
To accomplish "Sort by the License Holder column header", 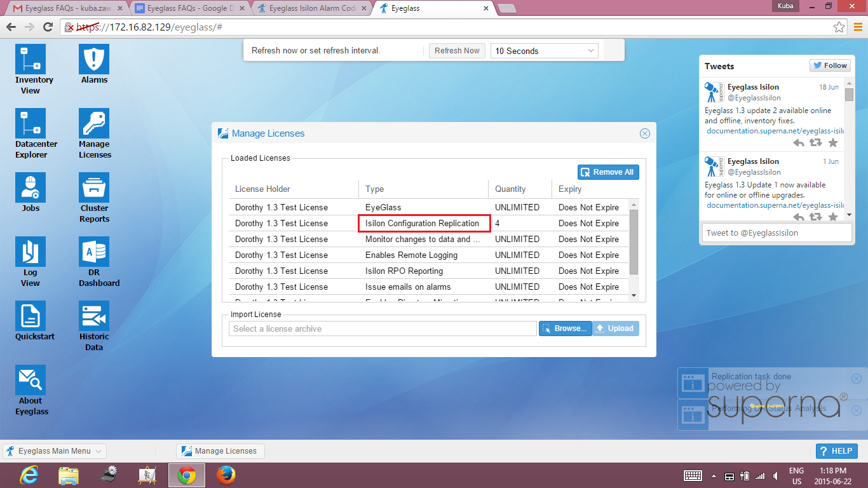I will [294, 189].
